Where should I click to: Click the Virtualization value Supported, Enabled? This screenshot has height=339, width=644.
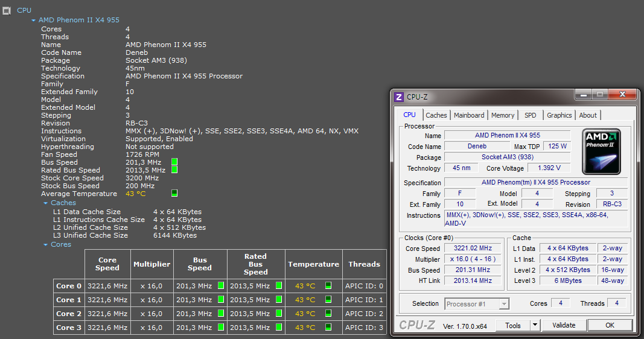coord(159,139)
